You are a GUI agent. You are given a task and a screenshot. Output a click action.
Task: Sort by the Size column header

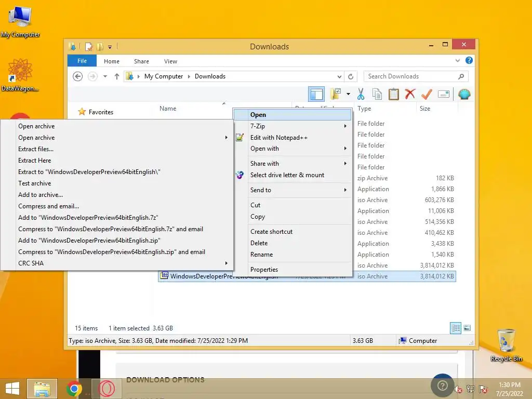click(436, 109)
